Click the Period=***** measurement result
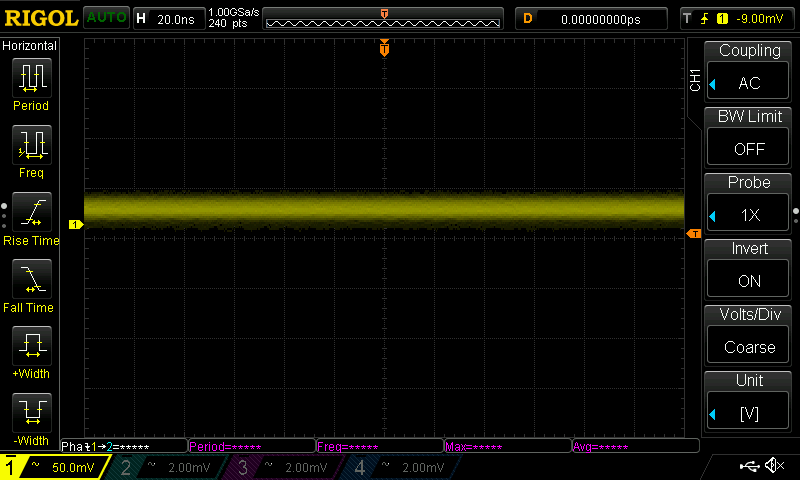 pos(252,446)
